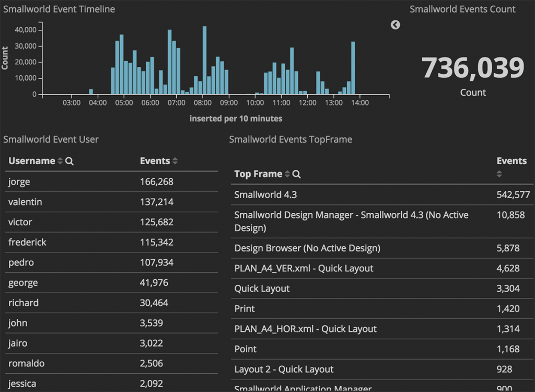535x392 pixels.
Task: Click the 542,577 events value
Action: pos(513,194)
